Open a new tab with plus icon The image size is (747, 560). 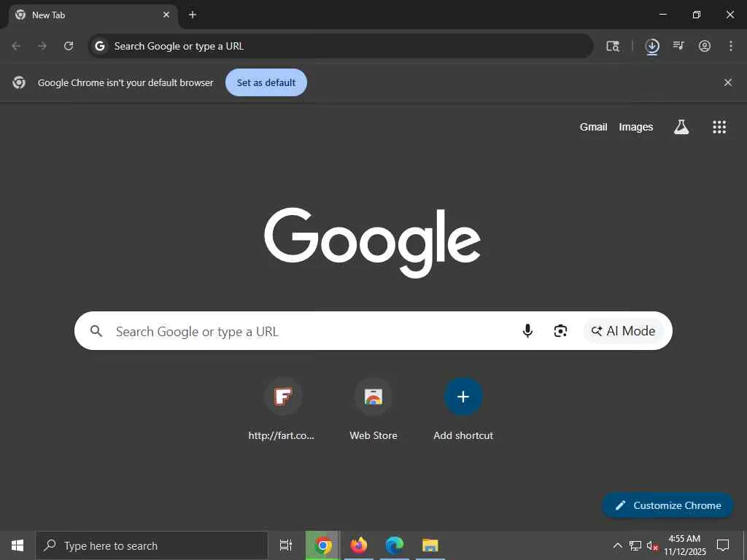coord(193,15)
